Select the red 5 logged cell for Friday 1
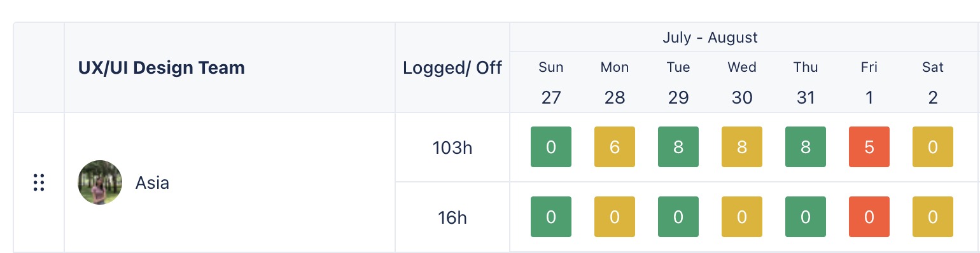This screenshot has height=253, width=980. pyautogui.click(x=869, y=147)
